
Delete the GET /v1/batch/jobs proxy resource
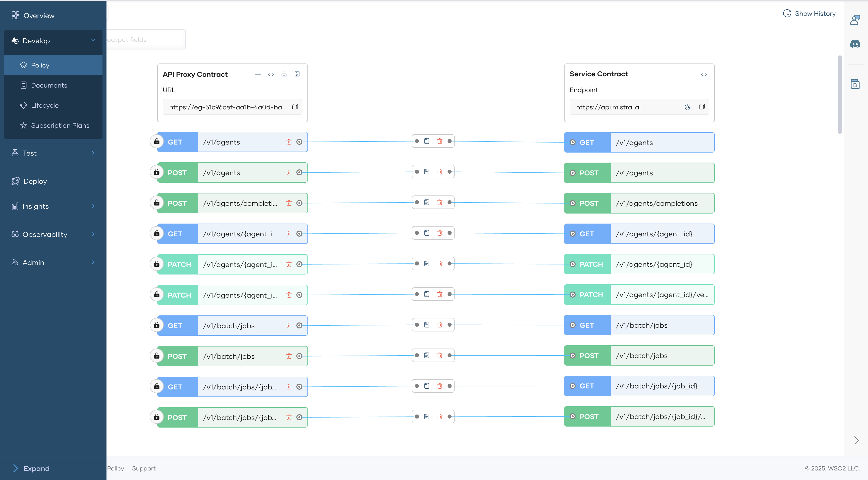click(x=289, y=325)
